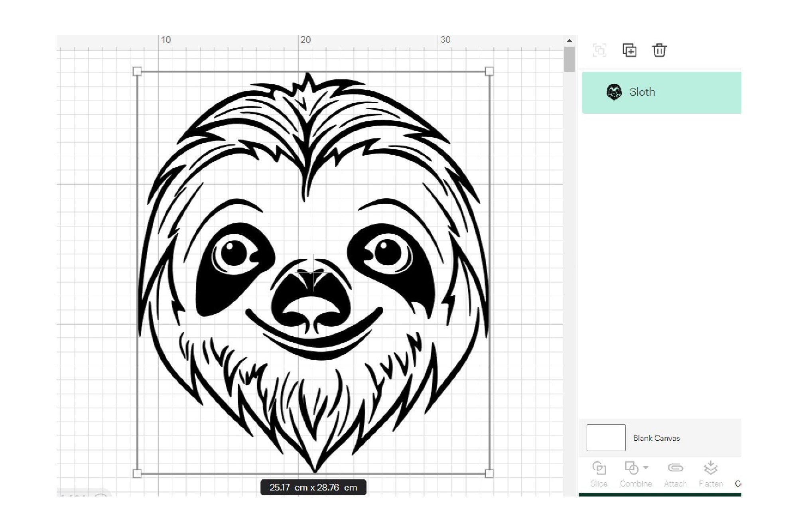Click the Slice tool icon
Screen dimensions: 798x532
pos(599,468)
